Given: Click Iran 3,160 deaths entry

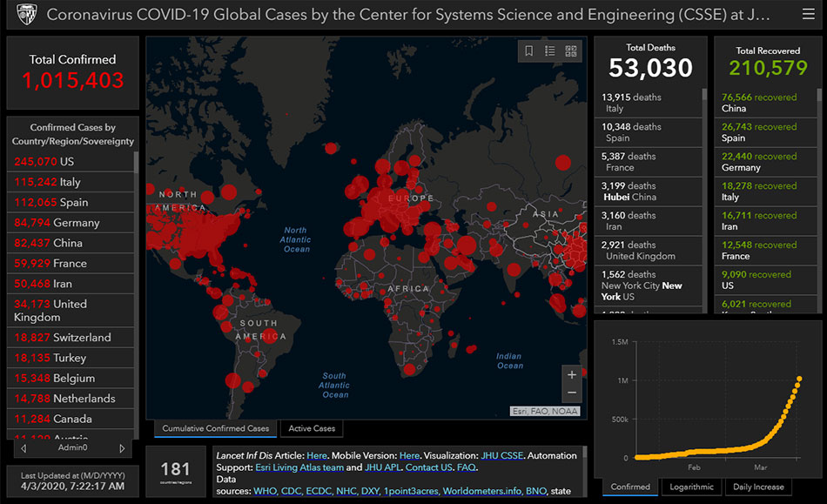Looking at the screenshot, I should tap(649, 221).
